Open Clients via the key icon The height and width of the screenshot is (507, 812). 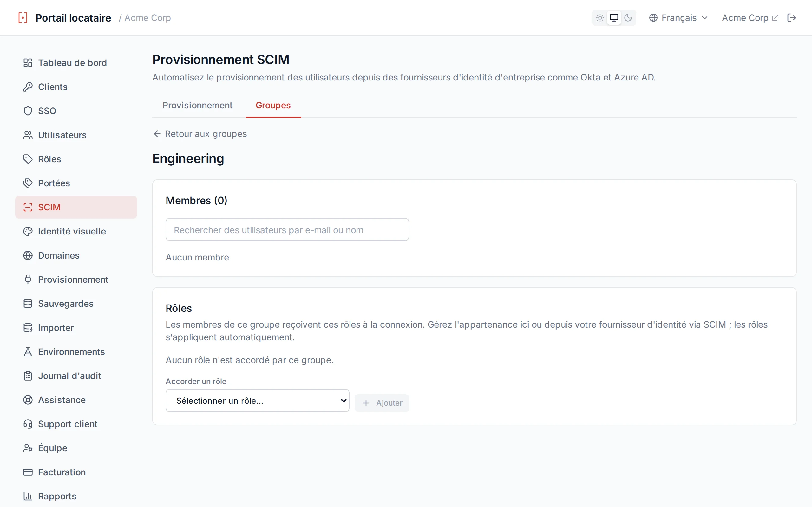click(28, 87)
